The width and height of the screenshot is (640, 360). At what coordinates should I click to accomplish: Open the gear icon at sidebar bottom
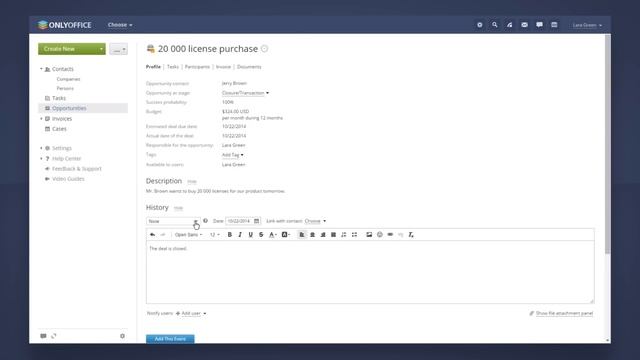pyautogui.click(x=122, y=336)
